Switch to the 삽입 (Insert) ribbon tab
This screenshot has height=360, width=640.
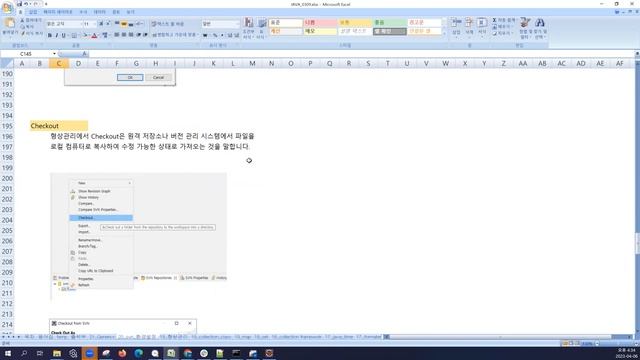point(33,12)
